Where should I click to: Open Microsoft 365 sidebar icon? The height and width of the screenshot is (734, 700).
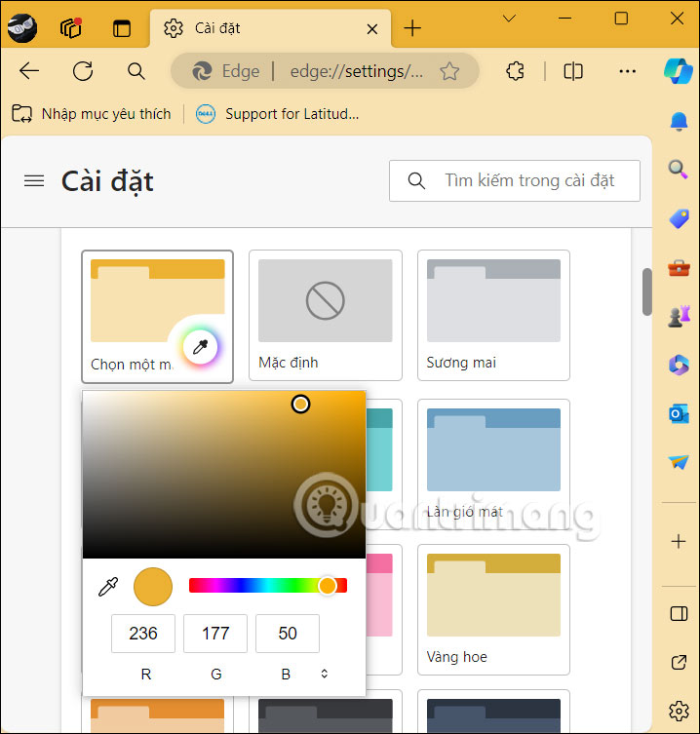click(679, 366)
